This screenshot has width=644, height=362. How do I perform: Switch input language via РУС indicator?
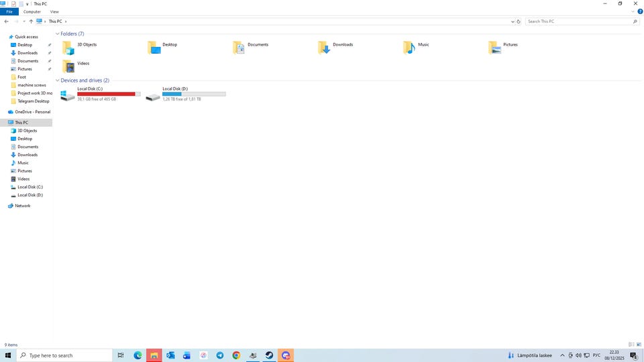[x=596, y=355]
